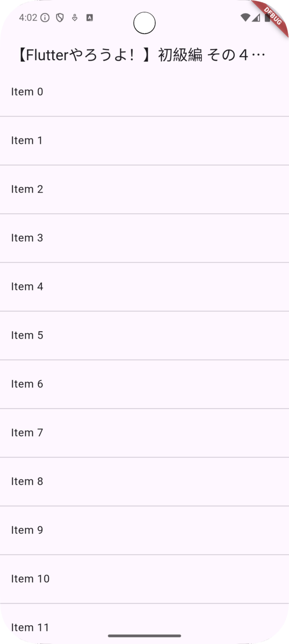
Task: Tap the shield icon in status bar
Action: pyautogui.click(x=60, y=18)
